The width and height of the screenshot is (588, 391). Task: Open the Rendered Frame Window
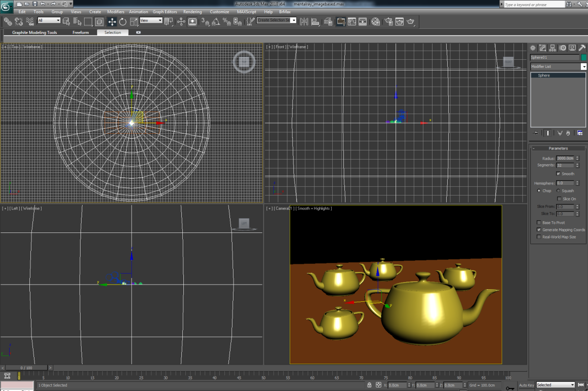click(400, 22)
